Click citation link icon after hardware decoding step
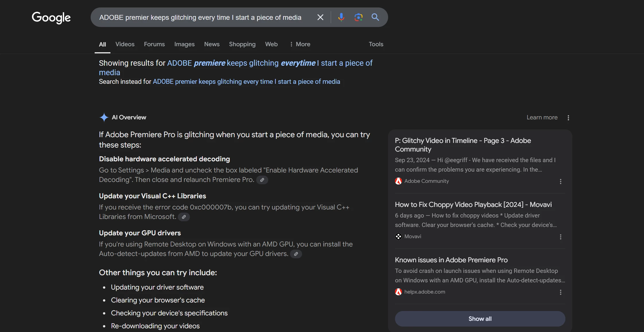Image resolution: width=644 pixels, height=332 pixels. 262,180
